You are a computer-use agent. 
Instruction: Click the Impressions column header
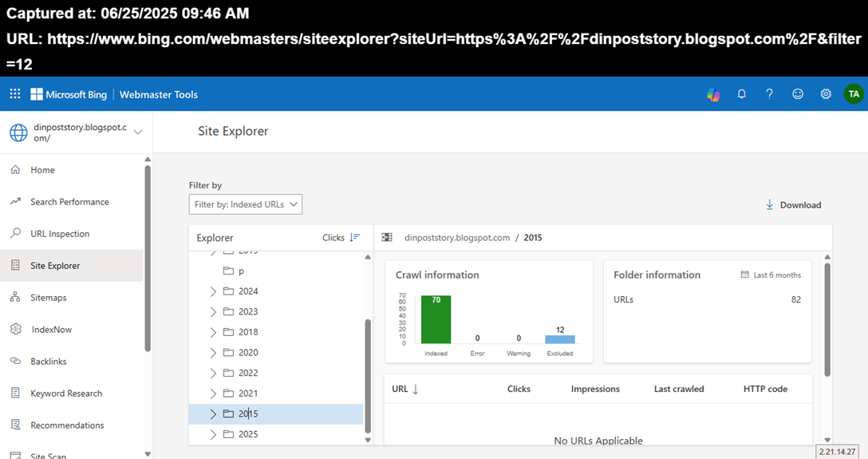[595, 389]
